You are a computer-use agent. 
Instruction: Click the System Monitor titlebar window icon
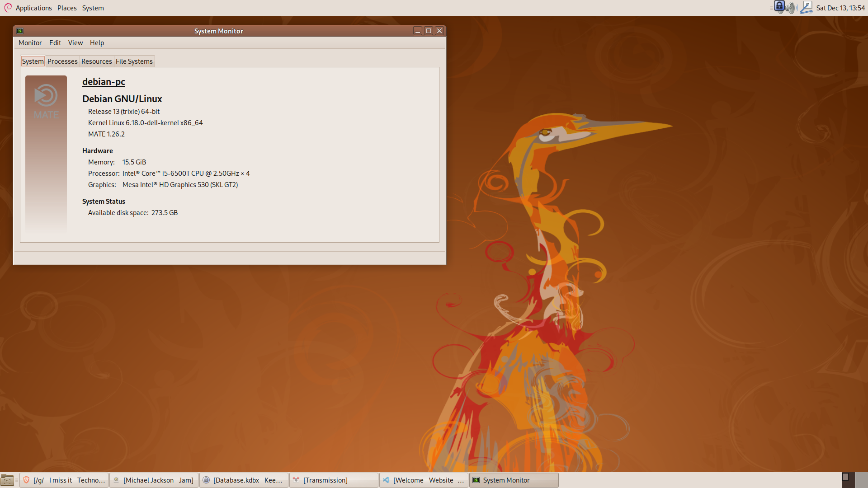coord(20,31)
